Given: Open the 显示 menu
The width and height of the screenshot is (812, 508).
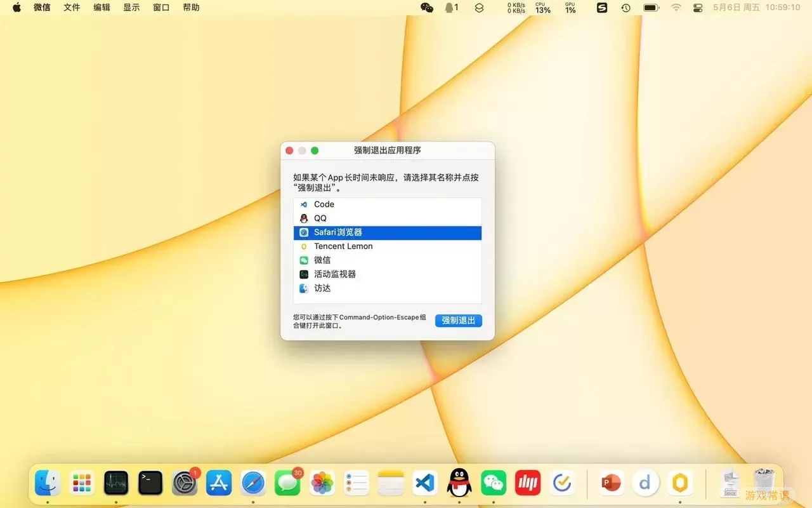Looking at the screenshot, I should (131, 8).
